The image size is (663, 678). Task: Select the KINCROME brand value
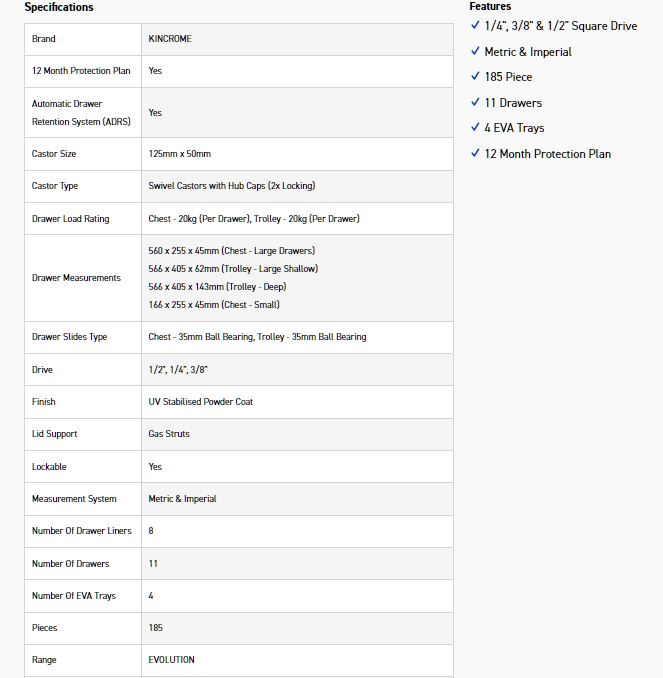(x=170, y=39)
